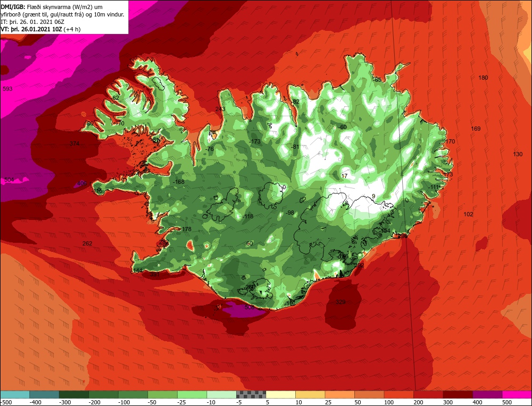Click the 130 value at the east edge

pos(518,154)
